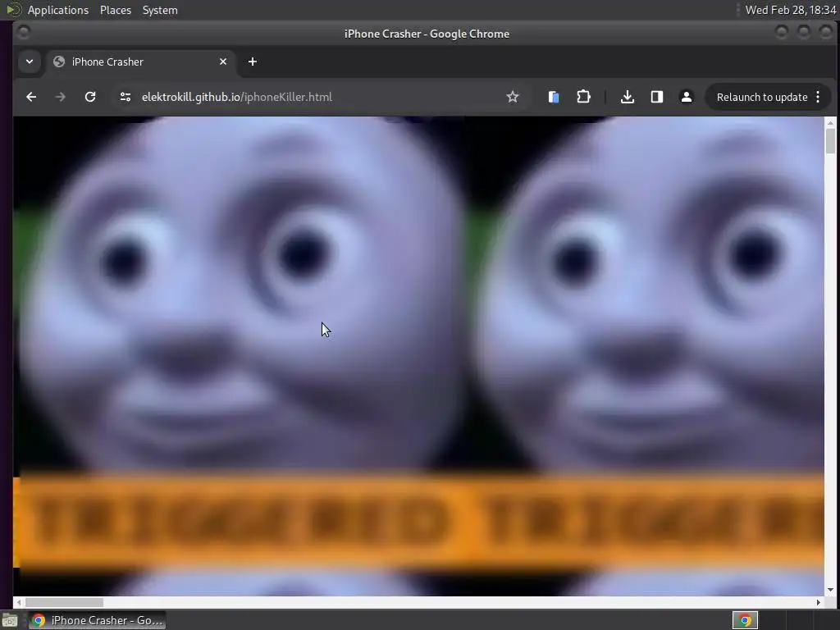Click the scroll up arrow
Screen dimensions: 840x630
pyautogui.click(x=830, y=123)
